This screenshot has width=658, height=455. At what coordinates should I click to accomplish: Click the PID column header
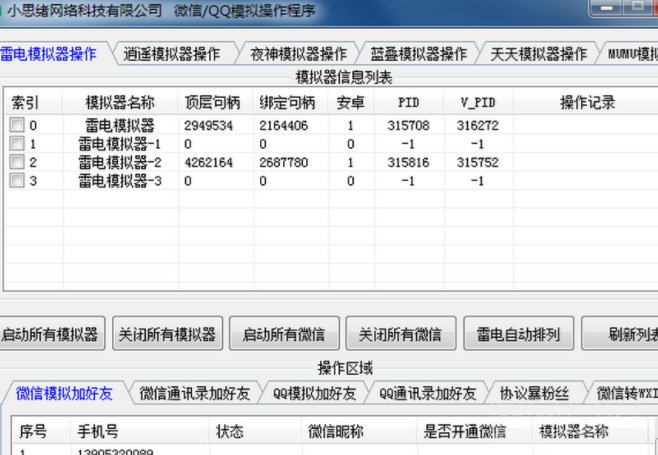408,102
